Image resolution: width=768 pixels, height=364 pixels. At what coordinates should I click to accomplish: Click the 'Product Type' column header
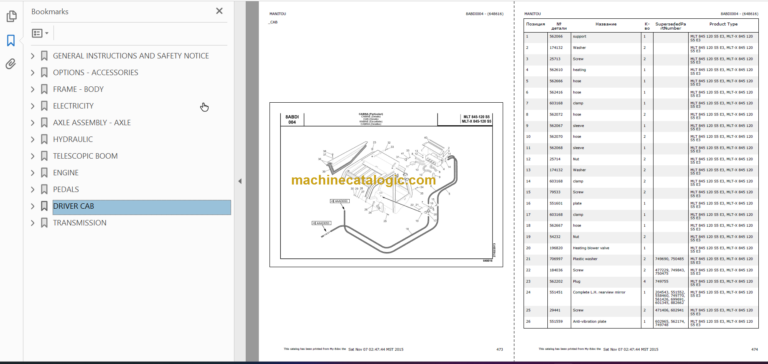pos(723,24)
